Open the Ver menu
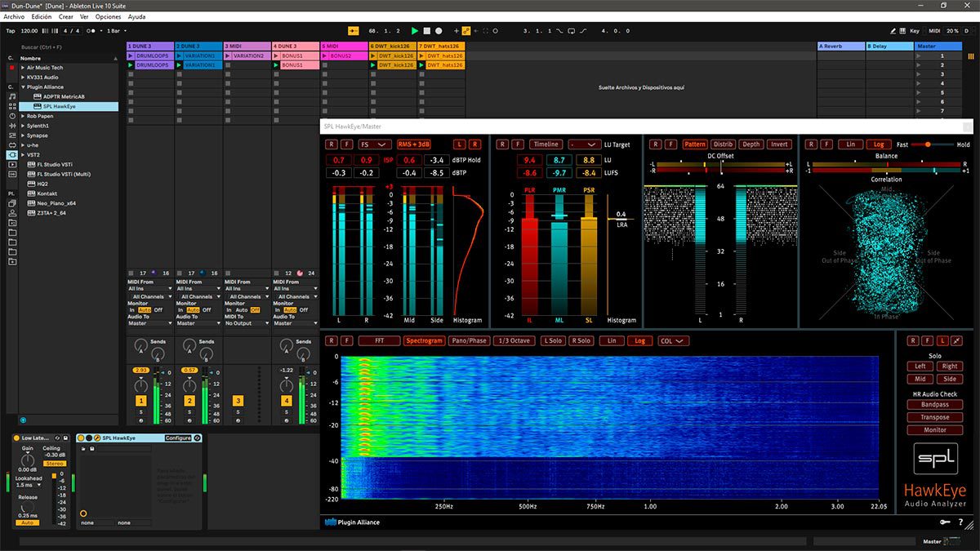This screenshot has width=980, height=551. 84,16
